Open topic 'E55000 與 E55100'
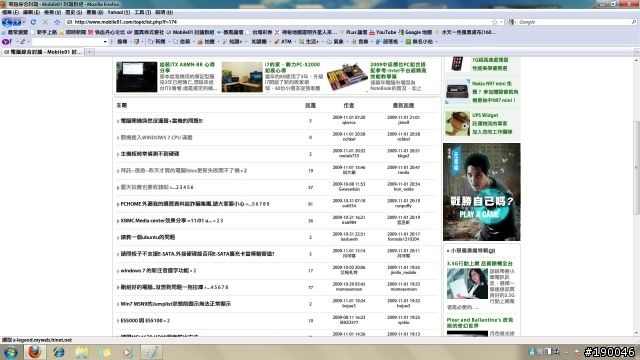Screen dimensions: 640x360 tap(142, 320)
